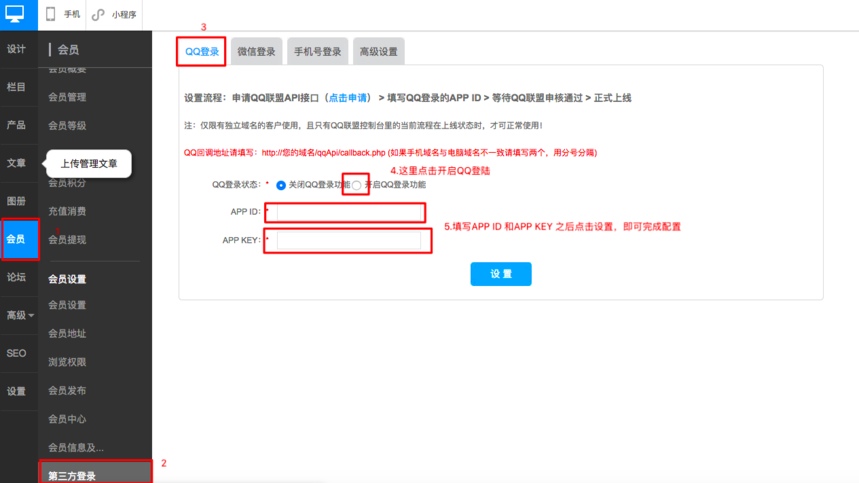
Task: Click the 上传管理文章 tooltip bubble
Action: [89, 164]
